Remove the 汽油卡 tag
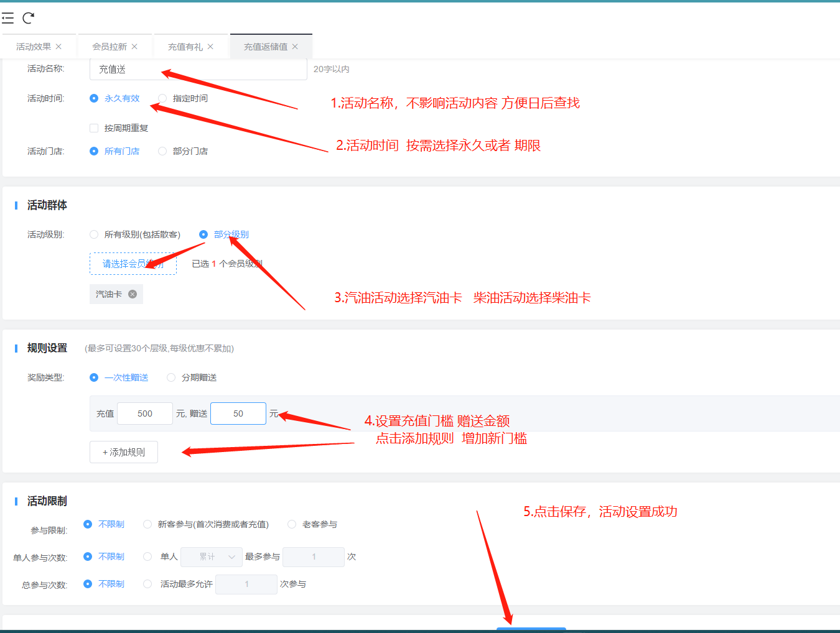840x633 pixels. pyautogui.click(x=133, y=294)
